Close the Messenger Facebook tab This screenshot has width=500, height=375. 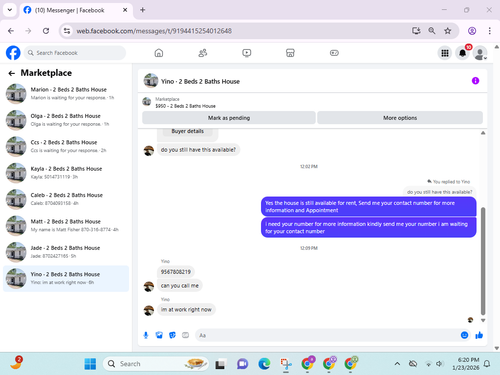[x=125, y=10]
